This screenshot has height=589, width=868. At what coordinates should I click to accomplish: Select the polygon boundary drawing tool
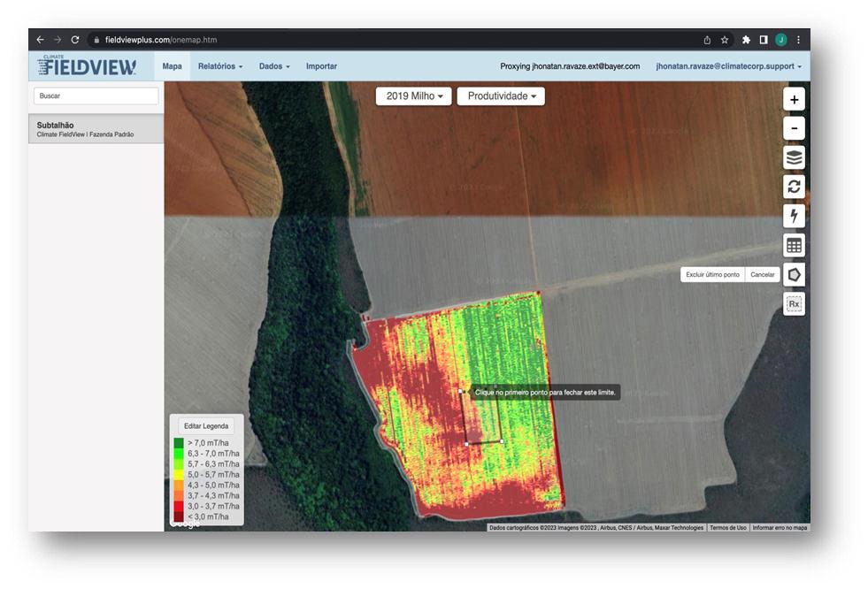(x=794, y=274)
